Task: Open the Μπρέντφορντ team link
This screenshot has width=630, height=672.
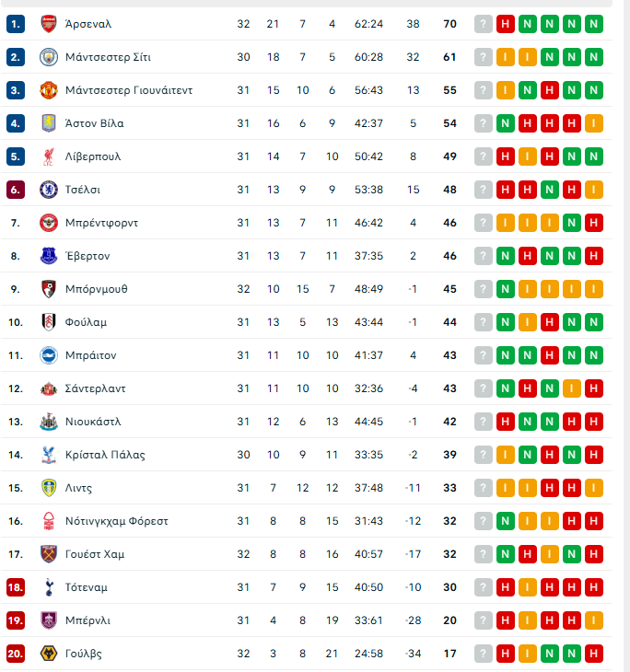Action: [101, 223]
